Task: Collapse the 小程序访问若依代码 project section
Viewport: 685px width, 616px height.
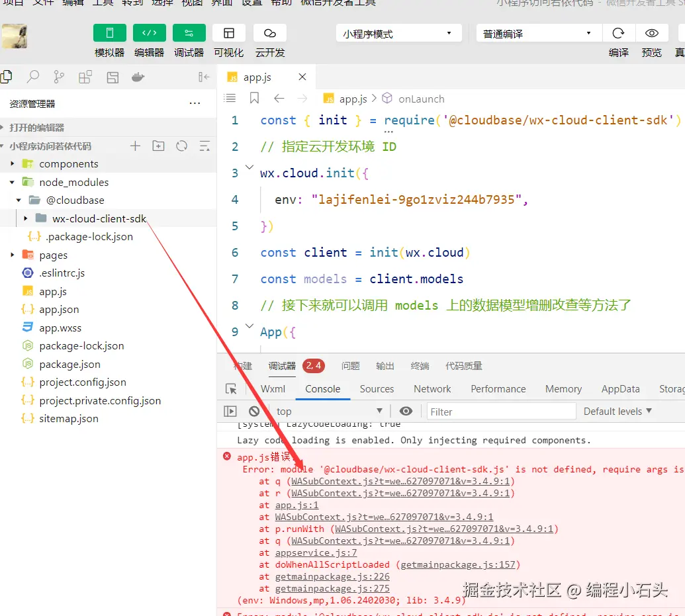Action: click(x=50, y=146)
